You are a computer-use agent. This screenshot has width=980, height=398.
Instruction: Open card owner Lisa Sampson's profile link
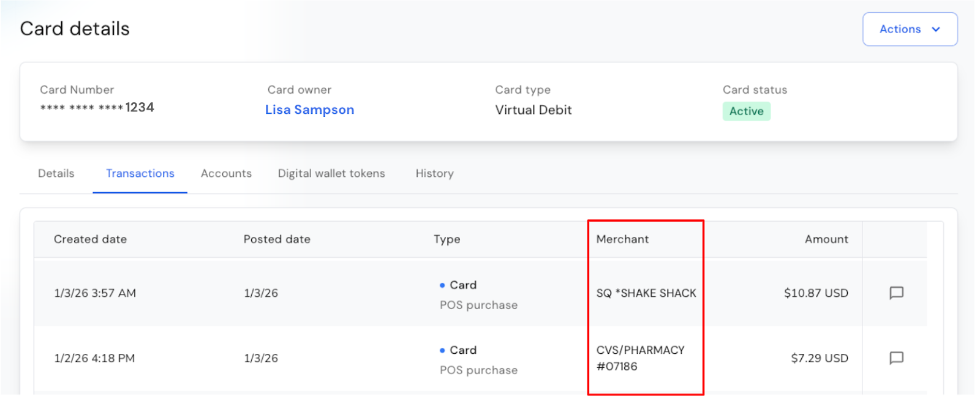(x=309, y=110)
